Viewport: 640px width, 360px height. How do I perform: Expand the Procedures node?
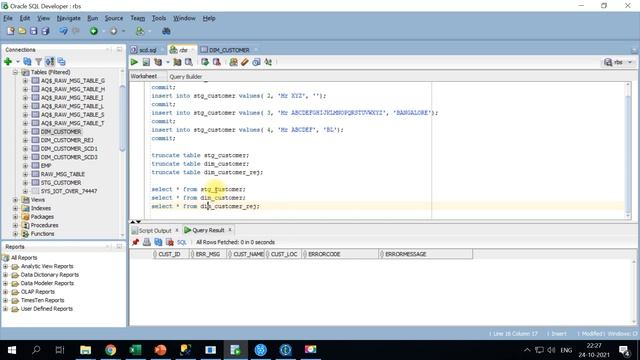(15, 225)
